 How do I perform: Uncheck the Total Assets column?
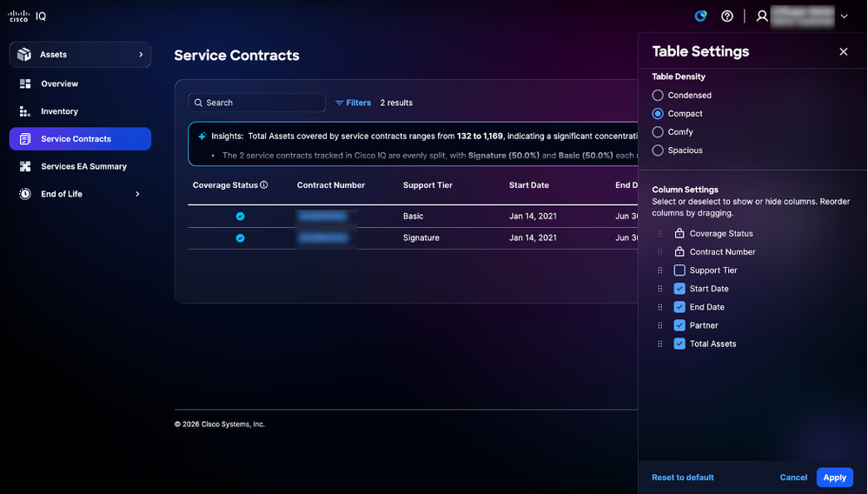click(679, 344)
